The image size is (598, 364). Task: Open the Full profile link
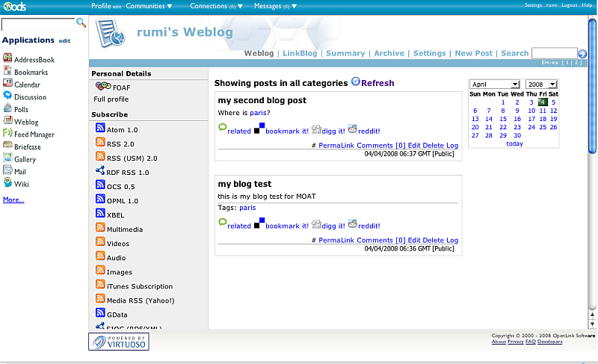pyautogui.click(x=111, y=99)
